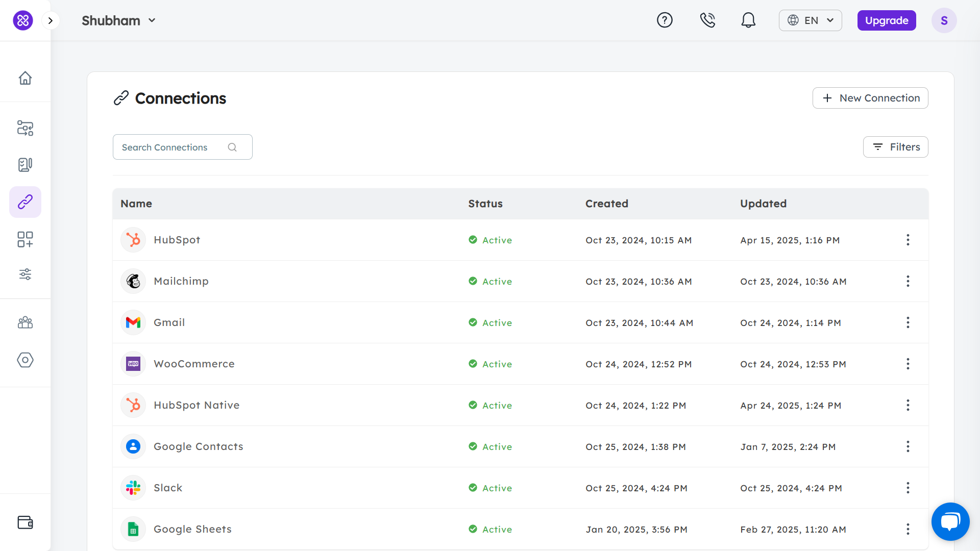Image resolution: width=980 pixels, height=551 pixels.
Task: Open the Shubham workspace dropdown
Action: click(118, 20)
